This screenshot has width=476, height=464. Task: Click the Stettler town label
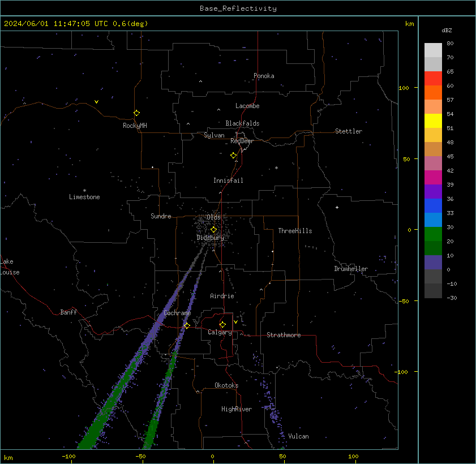(x=349, y=131)
